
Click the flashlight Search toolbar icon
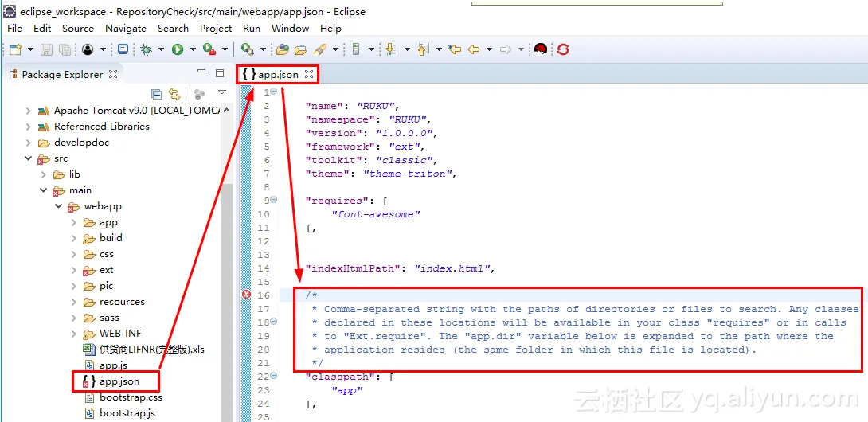(320, 49)
